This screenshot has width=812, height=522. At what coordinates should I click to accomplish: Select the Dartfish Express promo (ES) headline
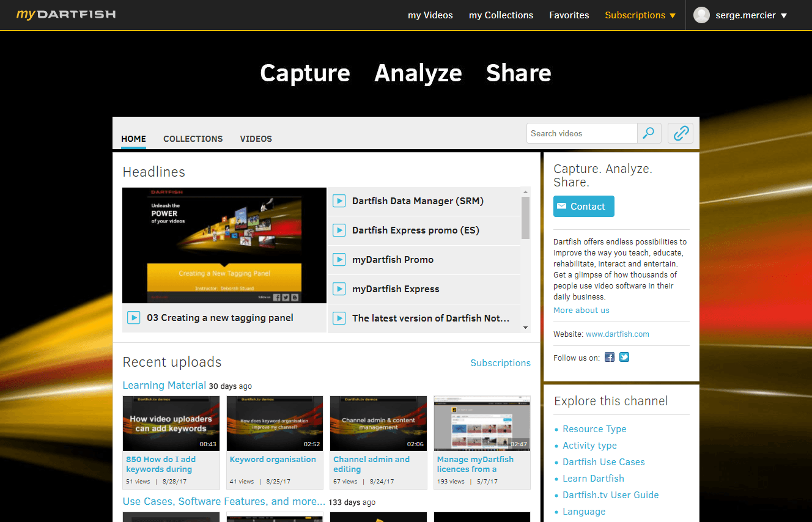pyautogui.click(x=416, y=230)
